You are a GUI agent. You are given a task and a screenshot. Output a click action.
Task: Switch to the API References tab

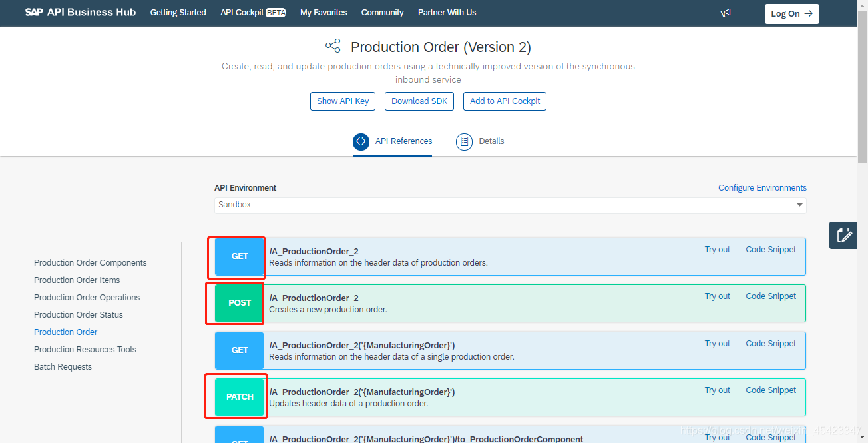[392, 141]
